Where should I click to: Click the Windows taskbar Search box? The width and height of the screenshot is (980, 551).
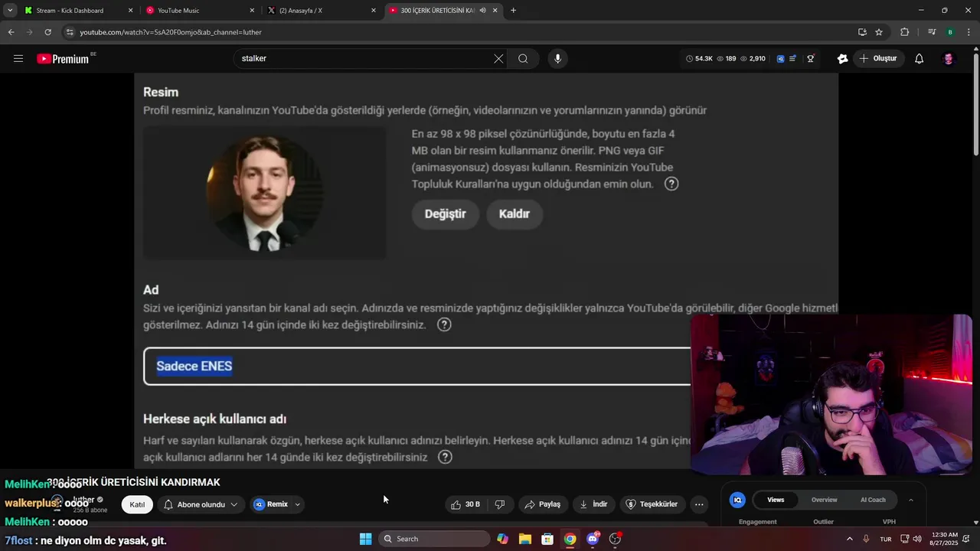coord(434,539)
